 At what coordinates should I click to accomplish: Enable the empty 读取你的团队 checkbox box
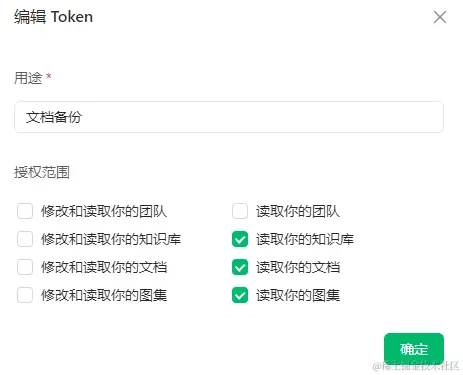[x=240, y=211]
